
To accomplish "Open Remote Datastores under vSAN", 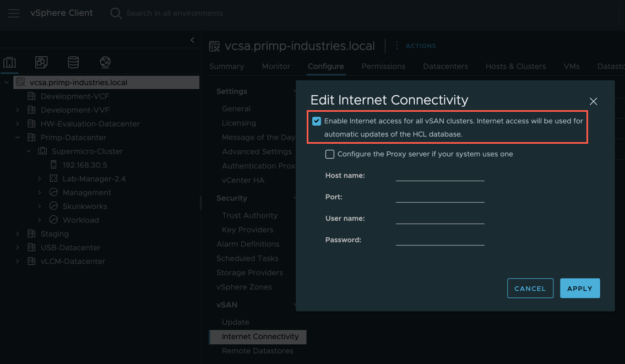I will pyautogui.click(x=258, y=351).
